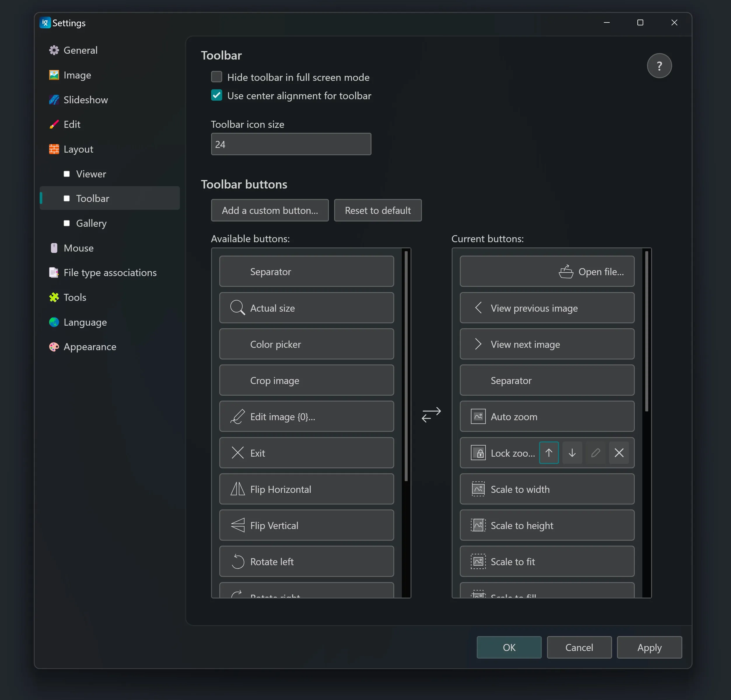The image size is (731, 700).
Task: Enable Hide toolbar in full screen mode
Action: (x=217, y=77)
